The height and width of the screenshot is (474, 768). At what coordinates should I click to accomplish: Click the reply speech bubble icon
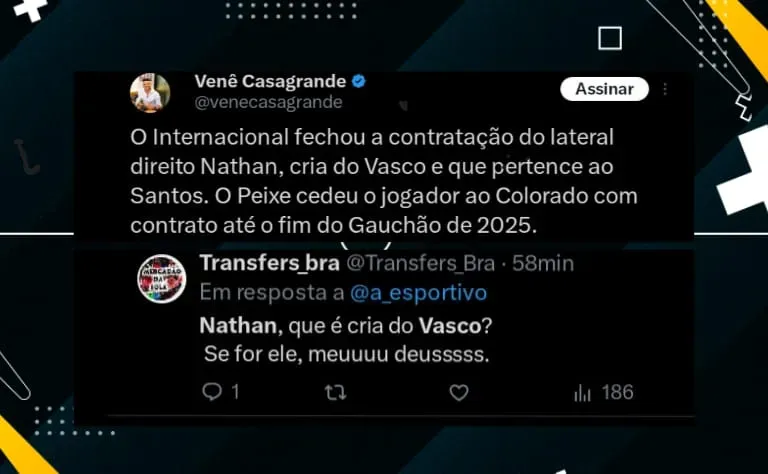[212, 392]
